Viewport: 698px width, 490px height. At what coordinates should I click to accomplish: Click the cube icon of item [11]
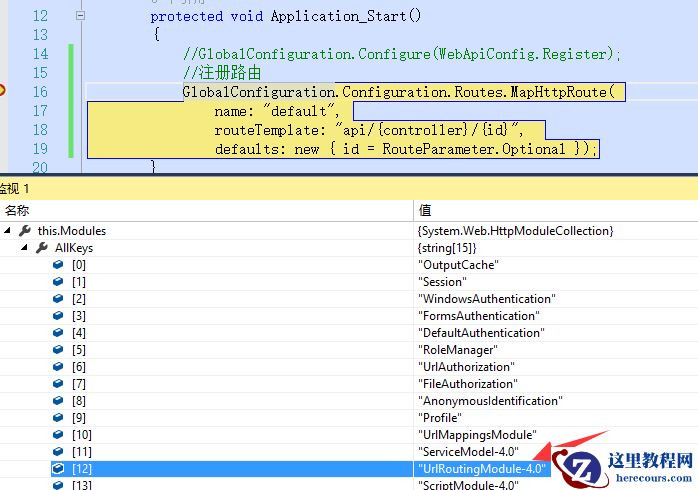58,452
